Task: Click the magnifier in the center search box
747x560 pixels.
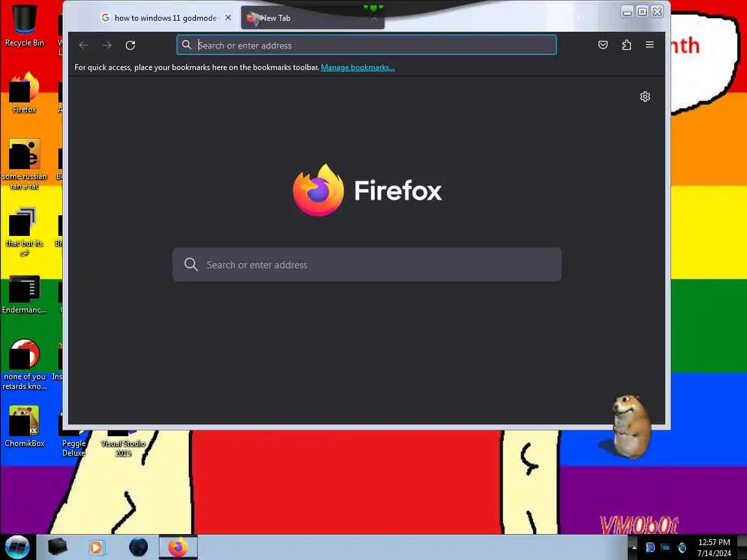Action: click(191, 264)
